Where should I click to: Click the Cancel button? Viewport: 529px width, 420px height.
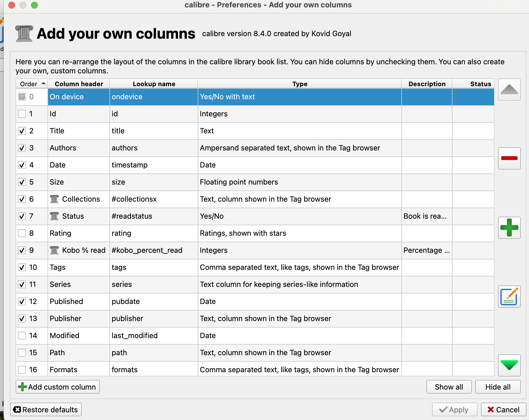pos(503,409)
